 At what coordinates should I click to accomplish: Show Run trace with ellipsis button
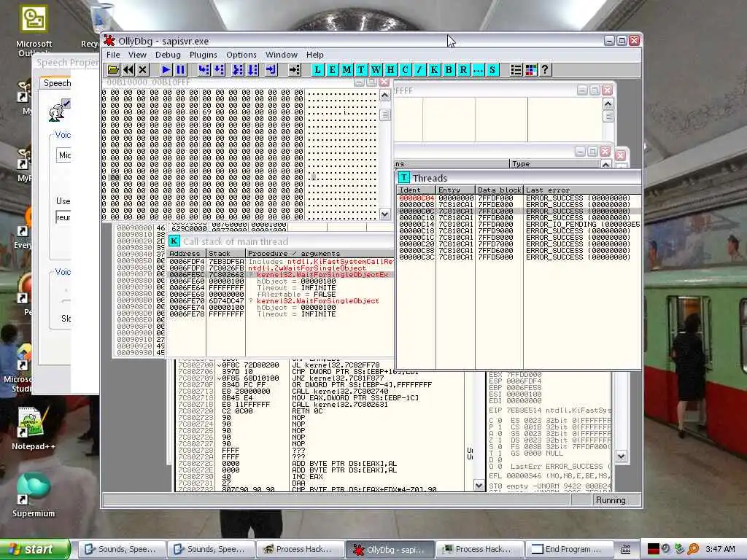click(477, 70)
